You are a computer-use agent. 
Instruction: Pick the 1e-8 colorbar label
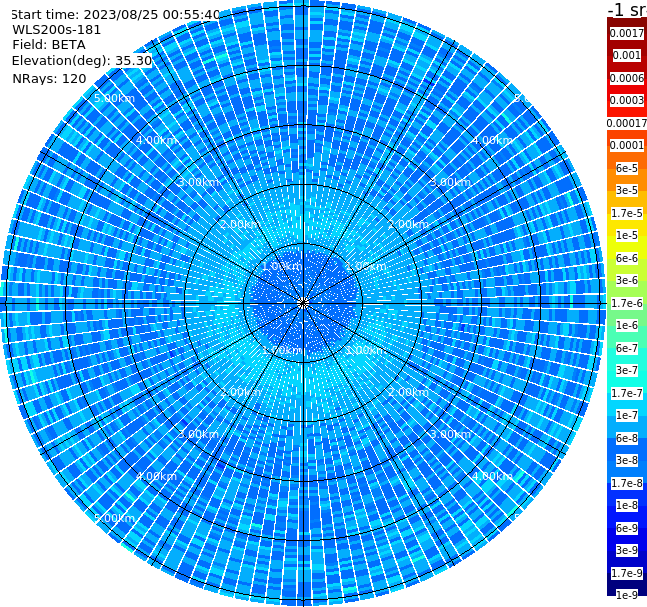627,505
